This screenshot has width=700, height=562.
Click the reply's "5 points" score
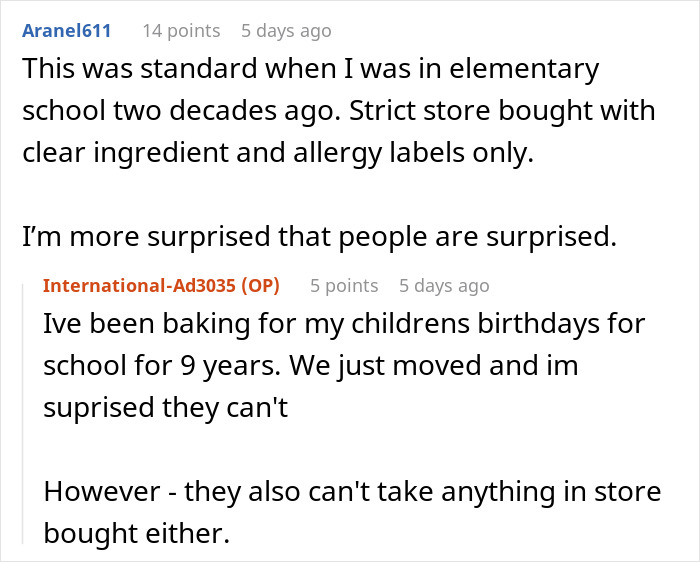(343, 286)
